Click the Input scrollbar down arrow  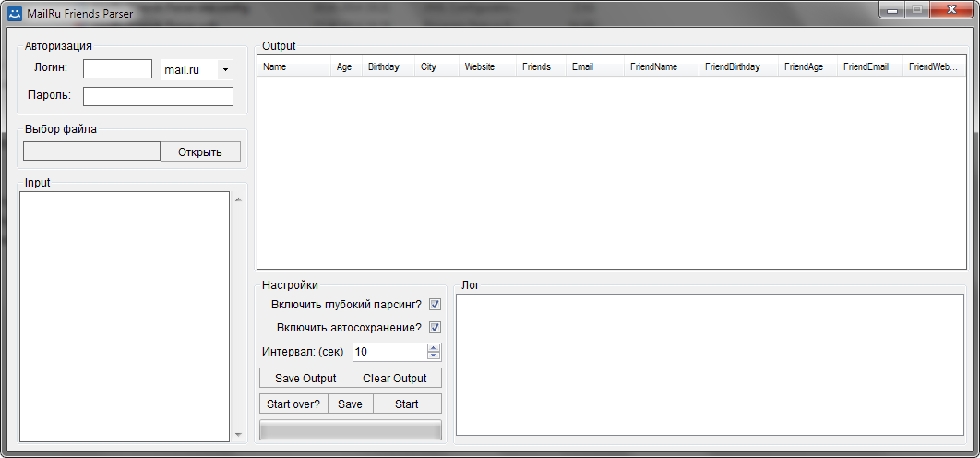(x=237, y=434)
